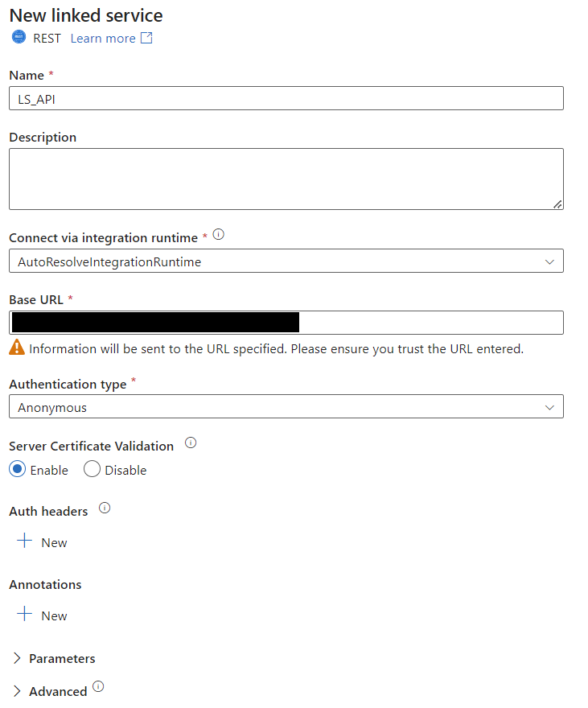Click the plus icon under Auth headers

point(24,541)
